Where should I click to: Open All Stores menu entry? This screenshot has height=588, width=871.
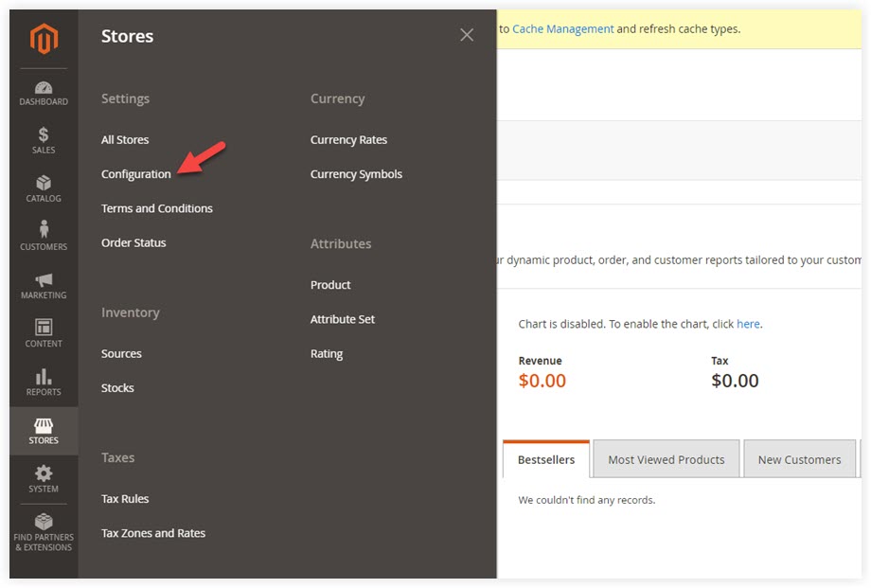click(x=125, y=139)
